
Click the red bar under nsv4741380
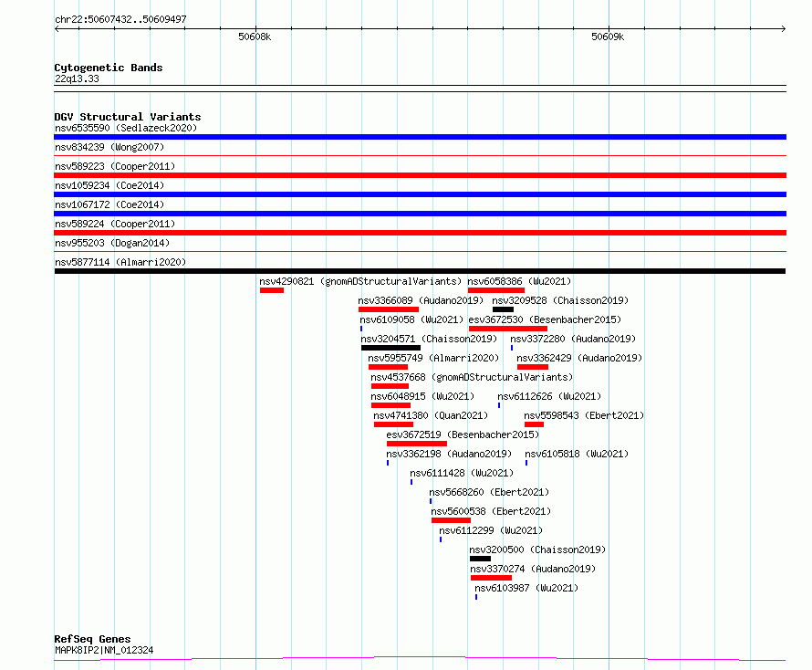tap(393, 424)
